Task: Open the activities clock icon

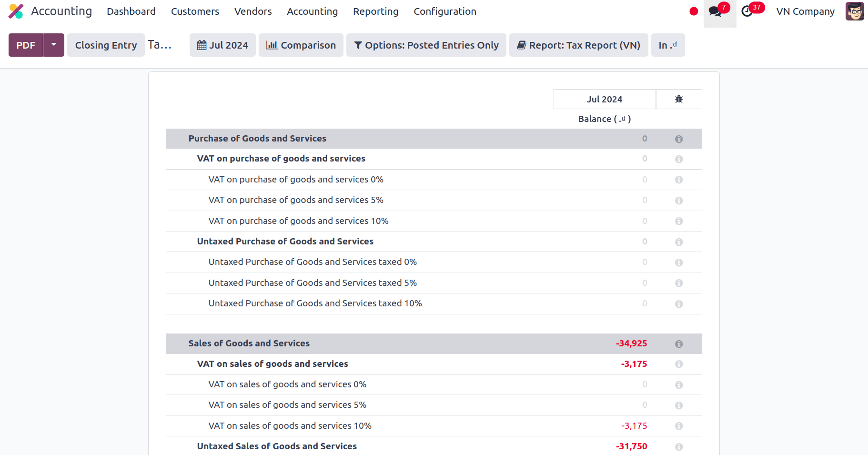Action: tap(747, 11)
